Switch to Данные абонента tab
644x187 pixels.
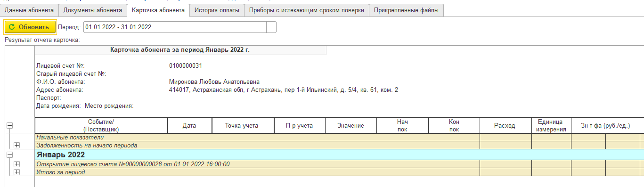point(29,10)
